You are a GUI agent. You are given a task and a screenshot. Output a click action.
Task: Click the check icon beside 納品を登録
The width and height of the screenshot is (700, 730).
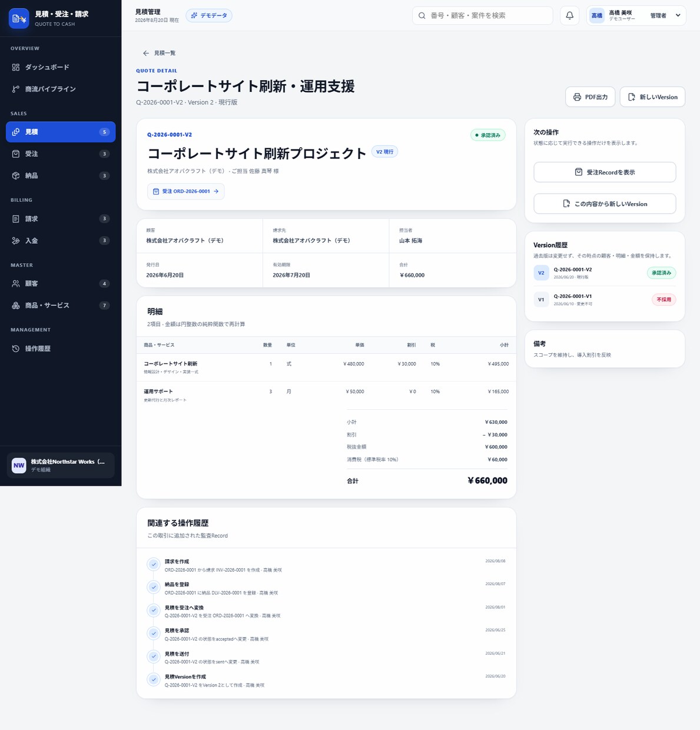154,587
